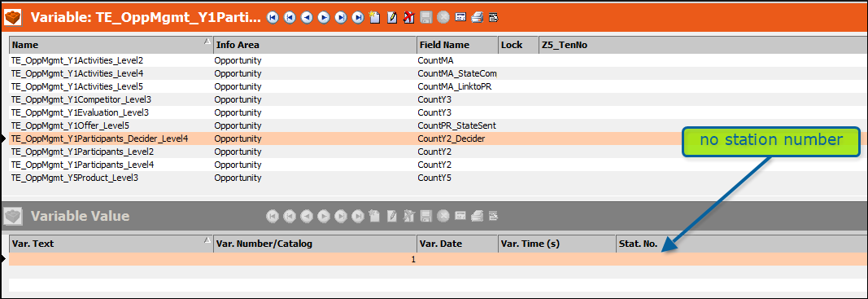Sort by the Var. Text column header
Screen dimensions: 868x299
(x=111, y=244)
